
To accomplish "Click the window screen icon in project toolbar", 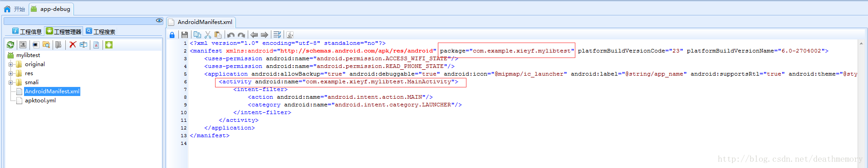I will (35, 45).
